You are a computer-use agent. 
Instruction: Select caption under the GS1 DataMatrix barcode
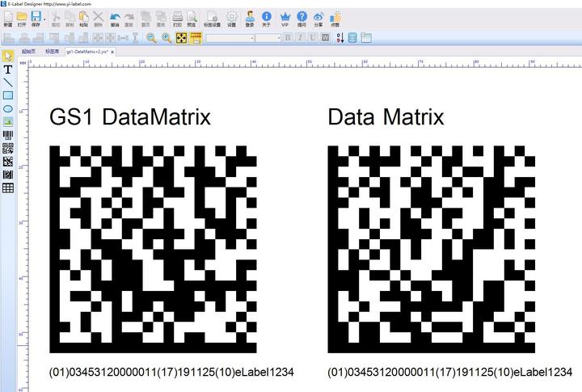pyautogui.click(x=171, y=372)
